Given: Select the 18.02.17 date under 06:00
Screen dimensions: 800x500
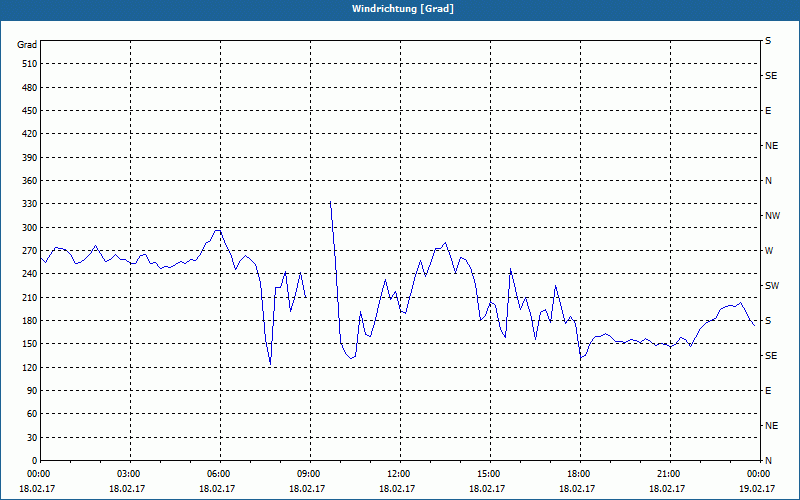Looking at the screenshot, I should coord(217,488).
